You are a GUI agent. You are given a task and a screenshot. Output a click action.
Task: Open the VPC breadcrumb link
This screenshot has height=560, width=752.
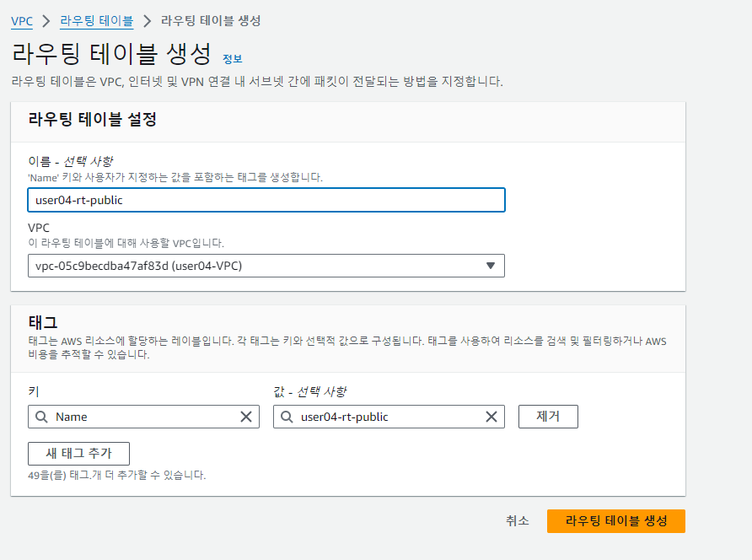tap(22, 21)
